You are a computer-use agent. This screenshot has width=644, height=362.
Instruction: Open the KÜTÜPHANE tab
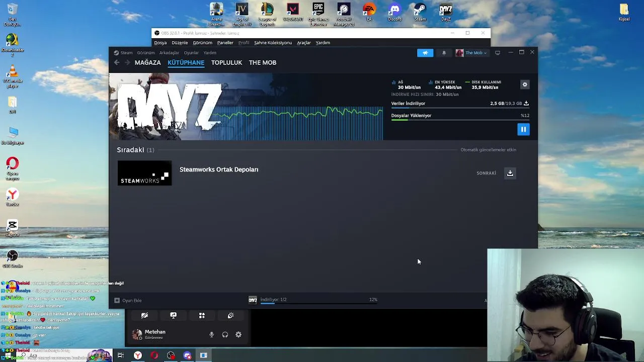coord(186,62)
